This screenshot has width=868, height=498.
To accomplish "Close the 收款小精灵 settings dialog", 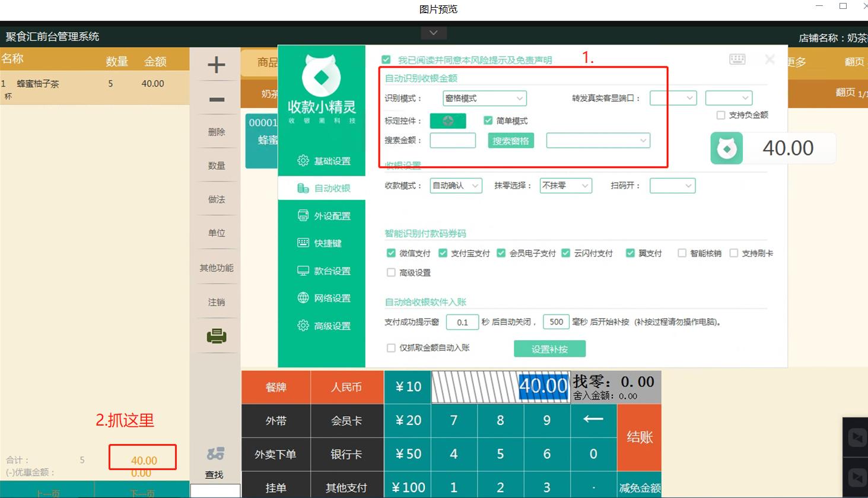I will 770,59.
